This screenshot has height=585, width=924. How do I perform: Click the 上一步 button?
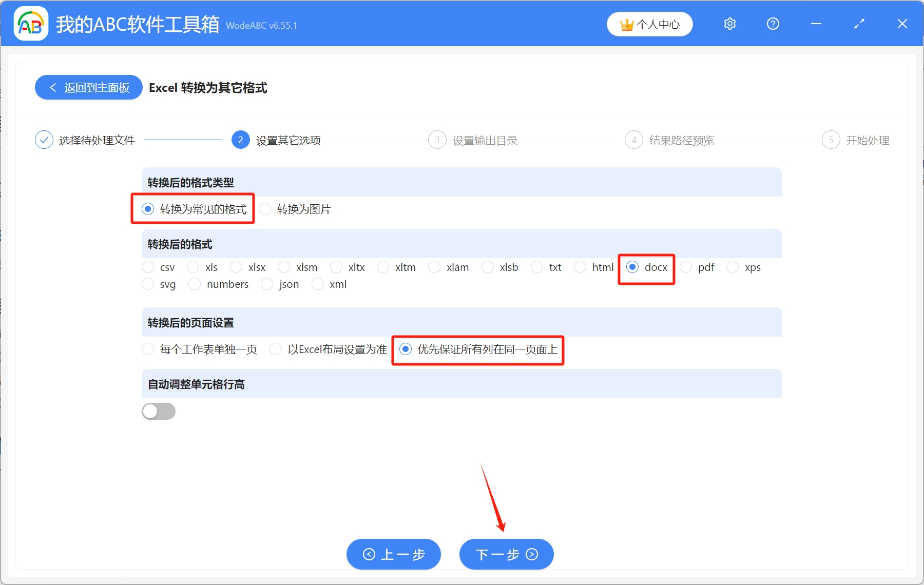coord(393,554)
